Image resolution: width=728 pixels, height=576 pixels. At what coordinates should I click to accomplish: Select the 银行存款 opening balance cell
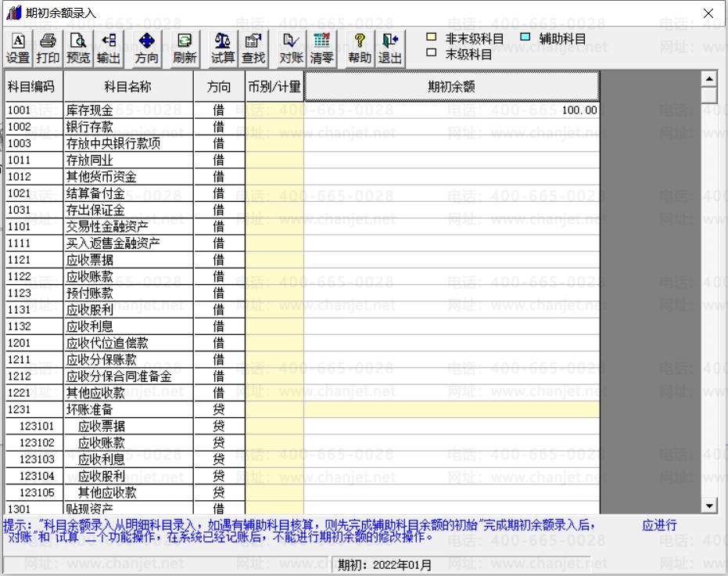(452, 127)
